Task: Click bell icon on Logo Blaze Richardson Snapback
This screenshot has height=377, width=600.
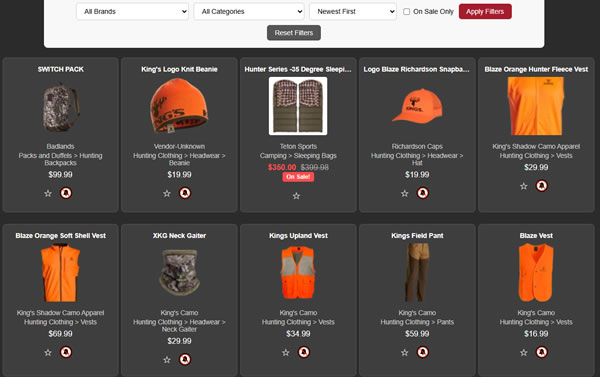Action: click(423, 193)
